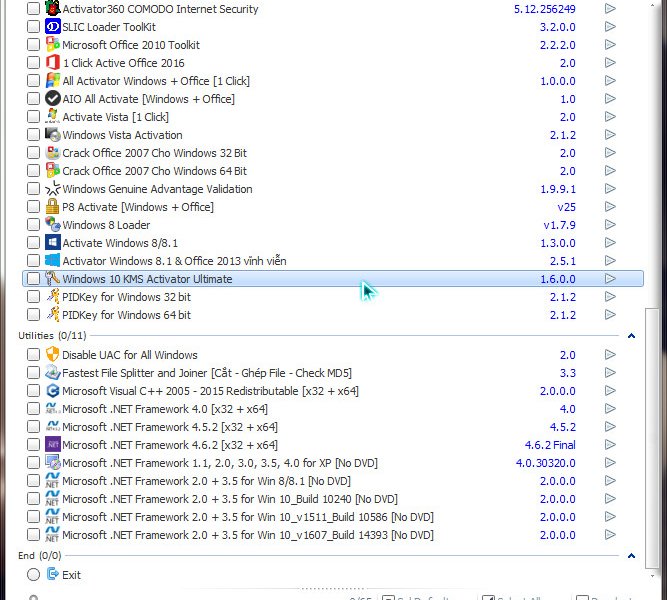The width and height of the screenshot is (667, 600).
Task: Click the Exit label text
Action: pos(71,575)
